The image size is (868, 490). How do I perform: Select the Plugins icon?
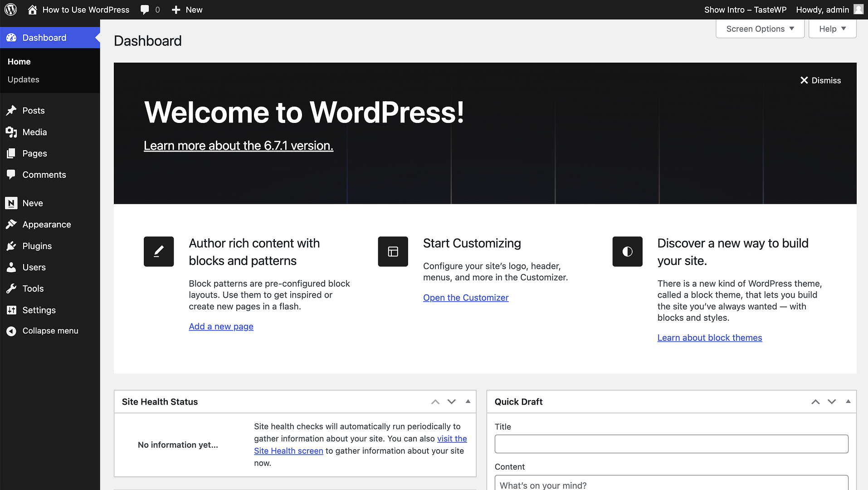[x=12, y=246]
